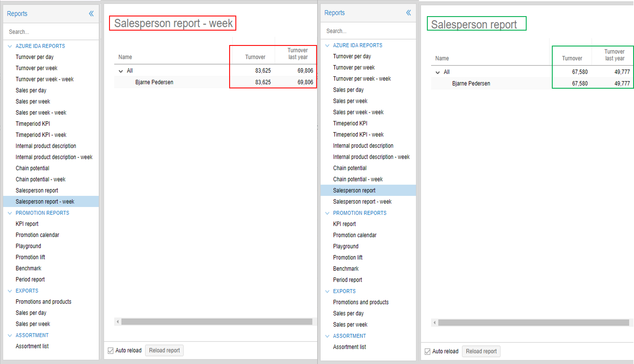The image size is (634, 364).
Task: Collapse the right Reports panel with double chevron
Action: [x=409, y=13]
